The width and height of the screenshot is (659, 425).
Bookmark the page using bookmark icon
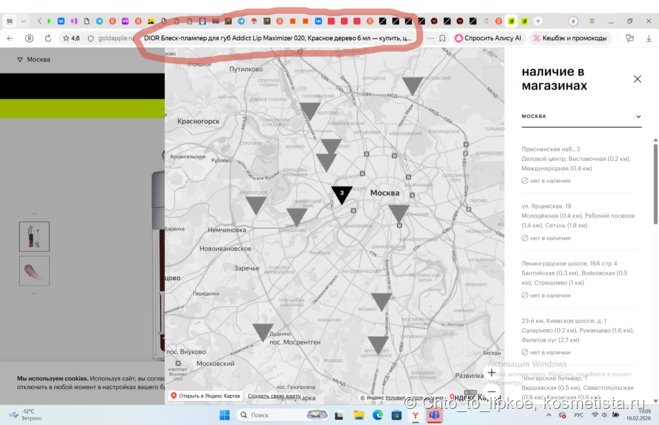point(442,38)
